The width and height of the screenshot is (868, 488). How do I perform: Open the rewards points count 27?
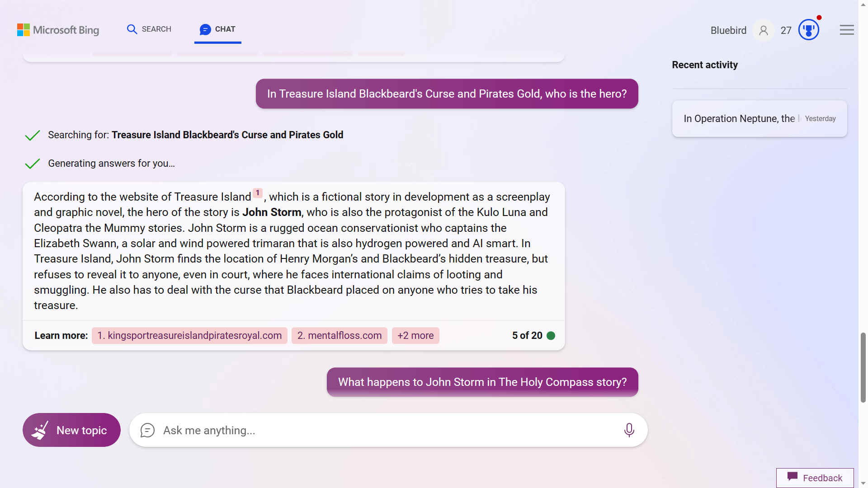(x=786, y=30)
